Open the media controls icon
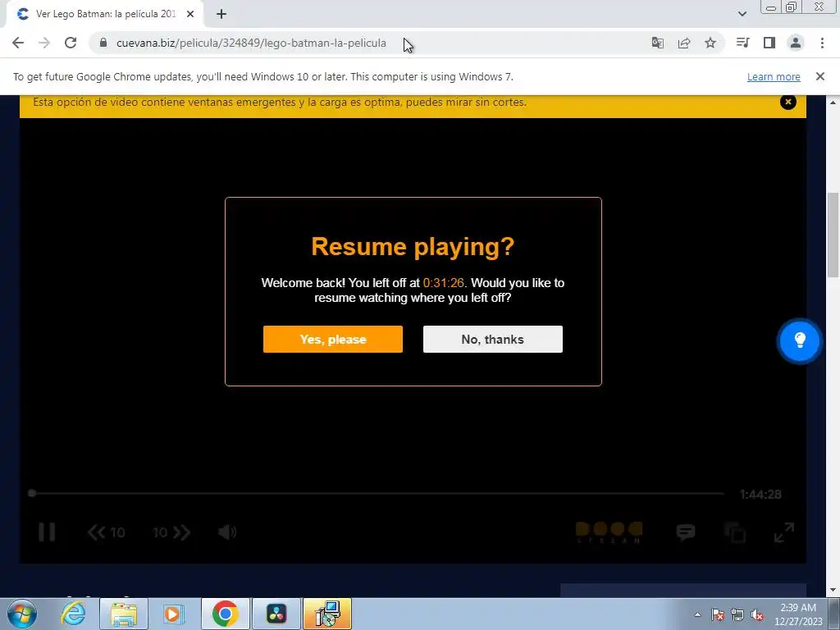 [742, 43]
